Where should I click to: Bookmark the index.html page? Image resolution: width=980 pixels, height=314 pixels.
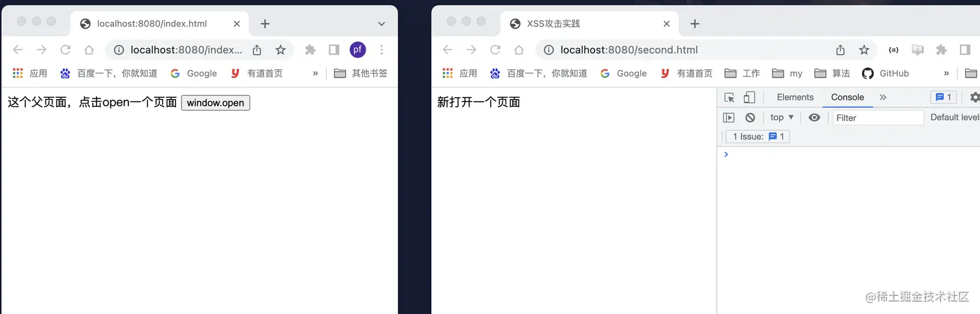pyautogui.click(x=280, y=50)
